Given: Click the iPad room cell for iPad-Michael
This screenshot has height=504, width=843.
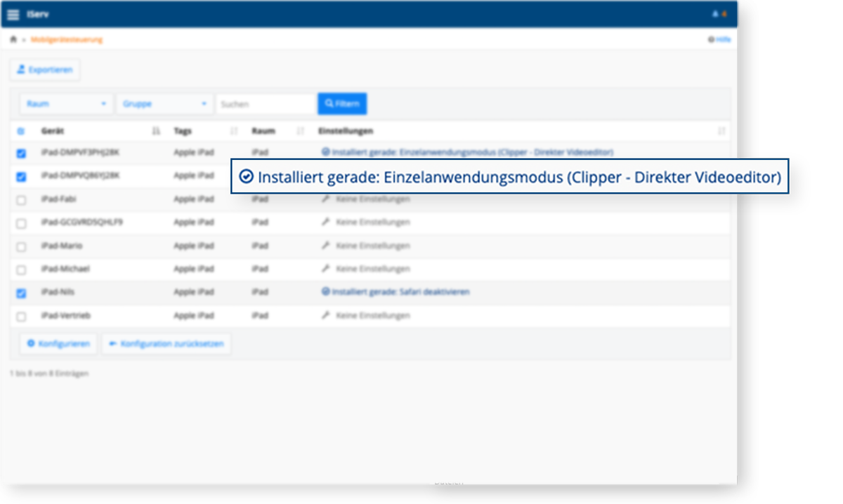Looking at the screenshot, I should (260, 269).
